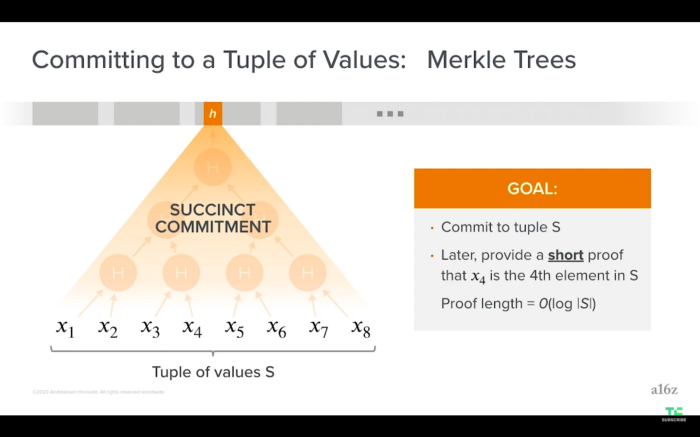
Task: Click the underlined word short
Action: click(566, 255)
